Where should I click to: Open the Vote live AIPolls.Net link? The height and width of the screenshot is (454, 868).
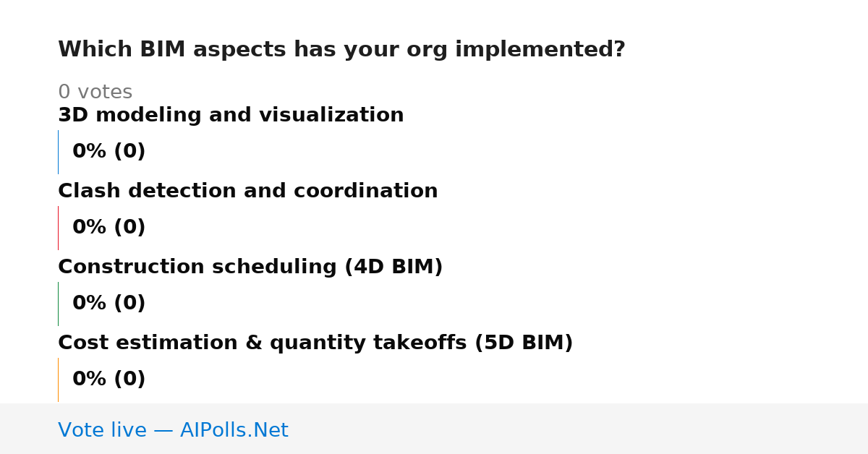[173, 430]
